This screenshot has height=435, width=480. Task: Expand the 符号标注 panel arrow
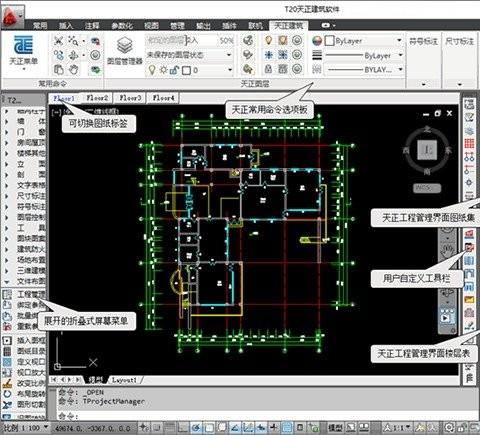coord(424,84)
